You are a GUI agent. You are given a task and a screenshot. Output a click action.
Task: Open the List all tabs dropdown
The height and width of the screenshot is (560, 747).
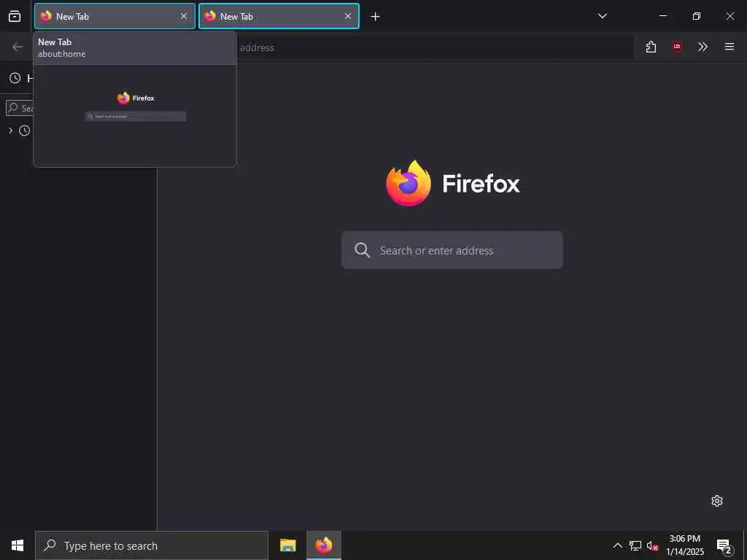pos(602,16)
